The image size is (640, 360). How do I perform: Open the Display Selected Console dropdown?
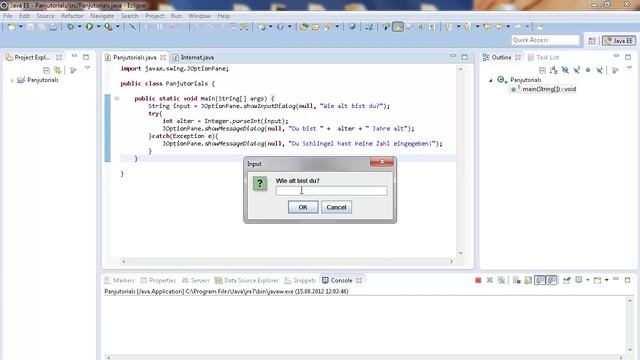tap(587, 280)
